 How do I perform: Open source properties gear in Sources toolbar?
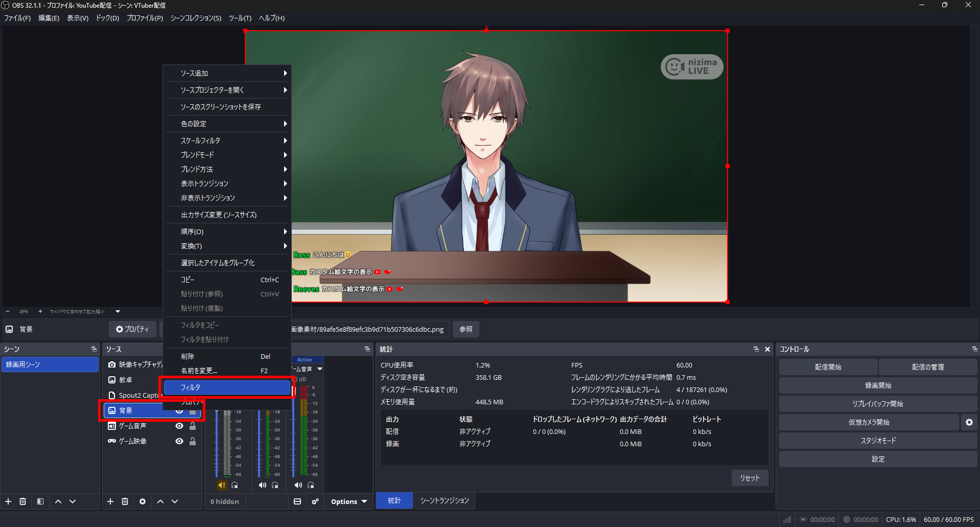[143, 501]
